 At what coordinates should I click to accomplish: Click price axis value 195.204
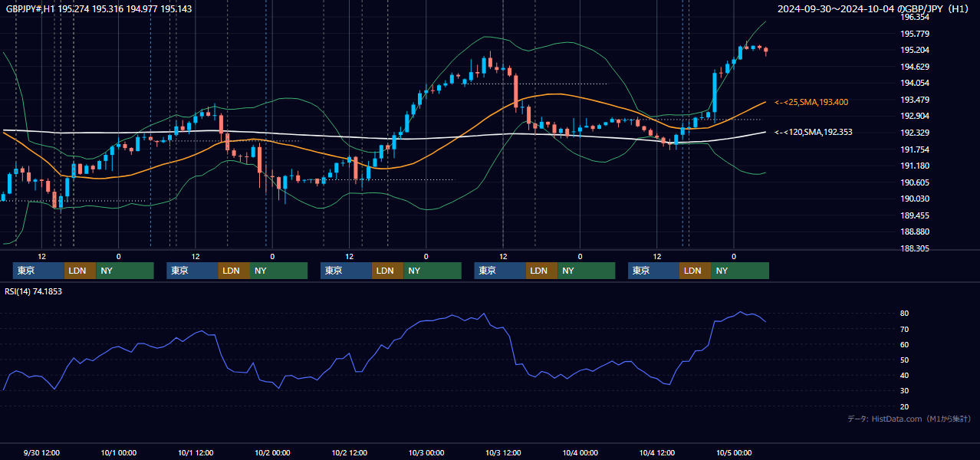pyautogui.click(x=915, y=50)
